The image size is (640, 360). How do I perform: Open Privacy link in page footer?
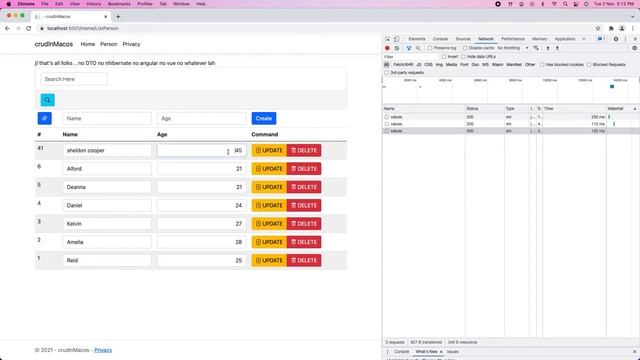click(x=103, y=350)
